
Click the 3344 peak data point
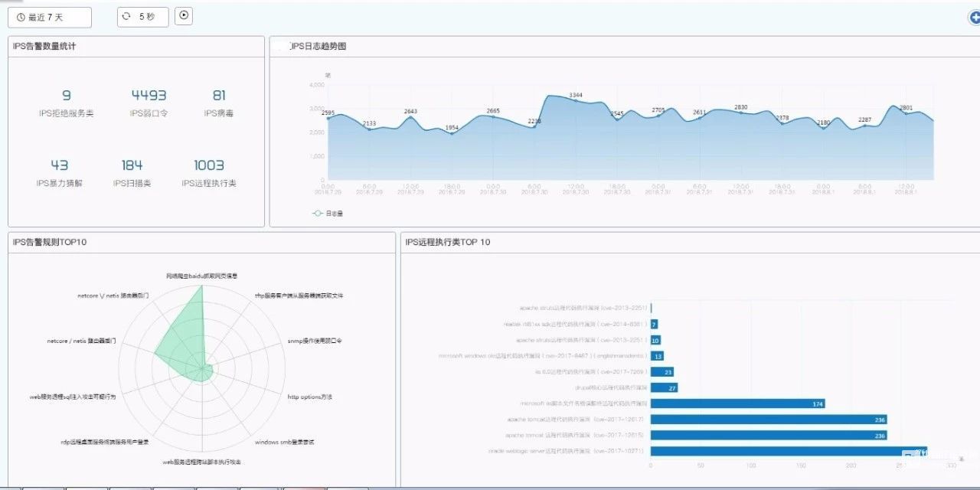tap(576, 101)
